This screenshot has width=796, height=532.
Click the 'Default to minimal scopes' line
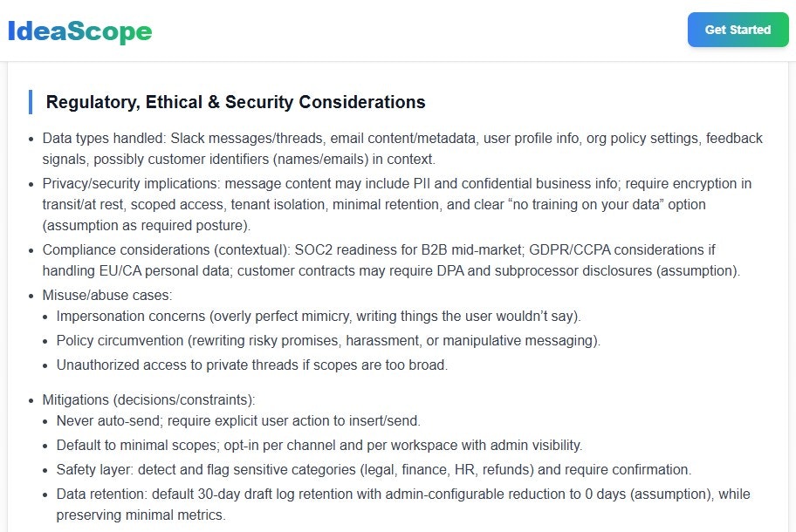[x=319, y=446]
